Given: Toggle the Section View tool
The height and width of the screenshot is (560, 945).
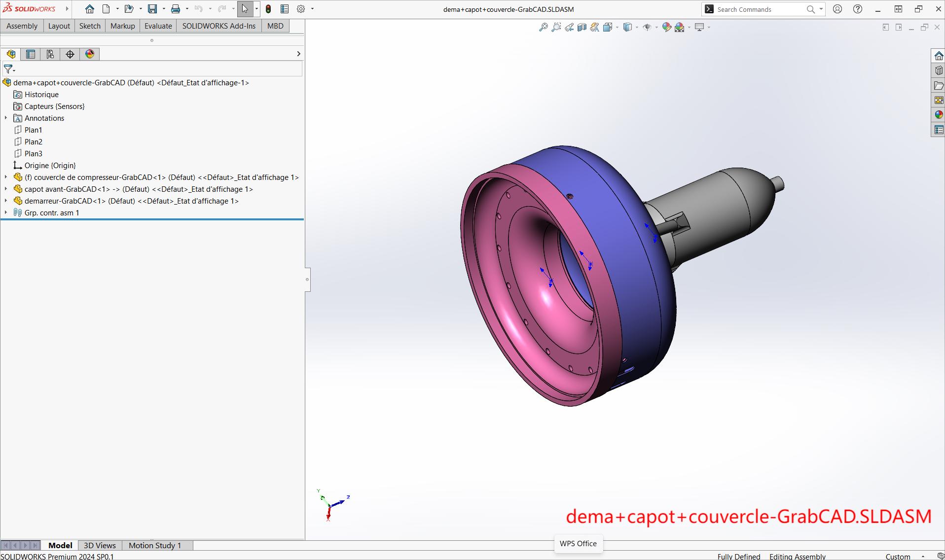Looking at the screenshot, I should click(x=582, y=28).
